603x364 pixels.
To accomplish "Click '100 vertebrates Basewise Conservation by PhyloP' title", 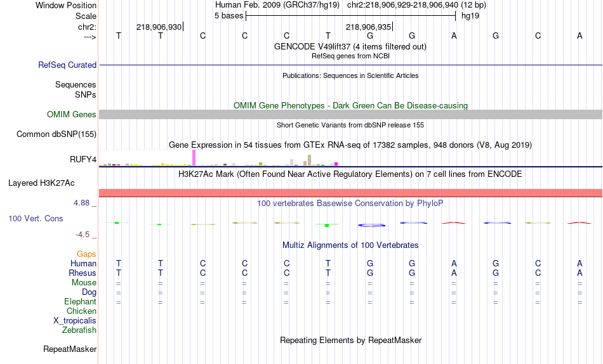I will [350, 204].
